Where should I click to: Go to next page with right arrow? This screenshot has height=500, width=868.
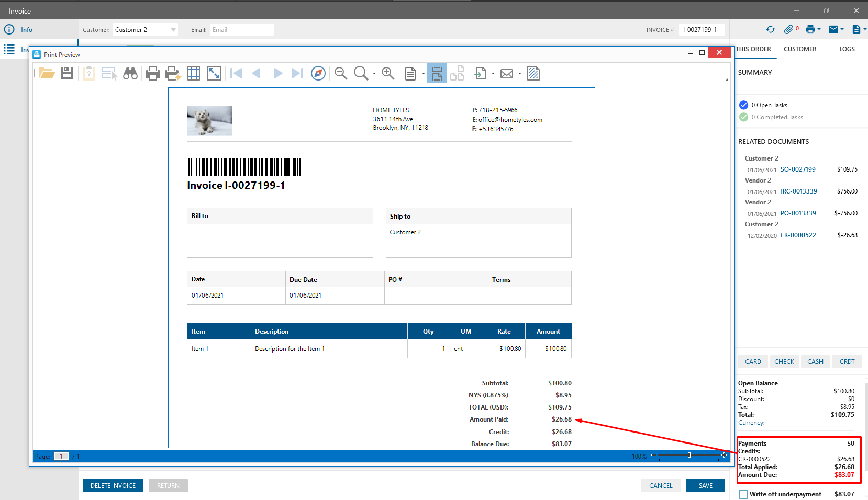click(278, 74)
